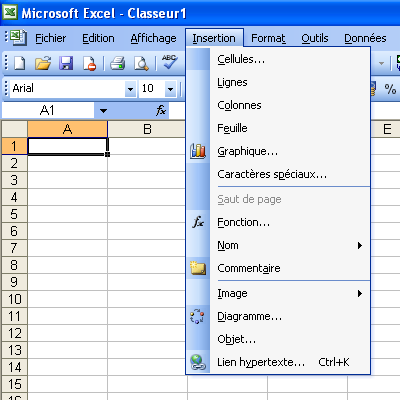Open the Données menu

tap(365, 38)
